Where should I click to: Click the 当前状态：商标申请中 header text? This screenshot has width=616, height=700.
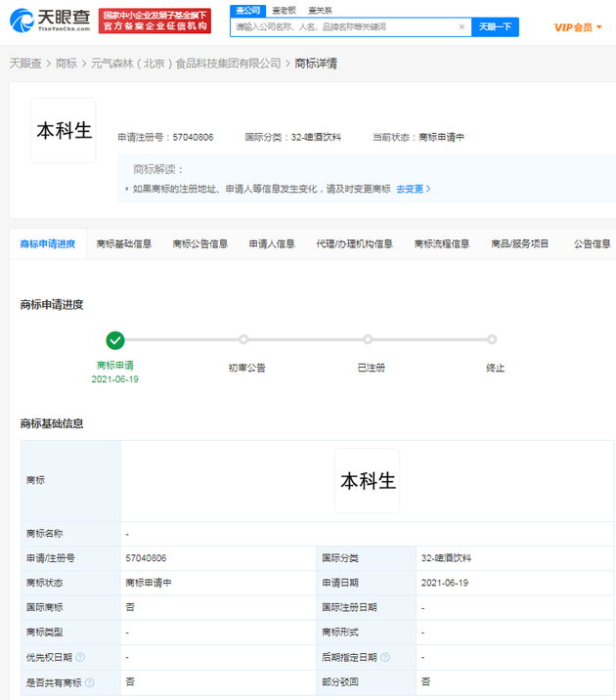pos(418,137)
